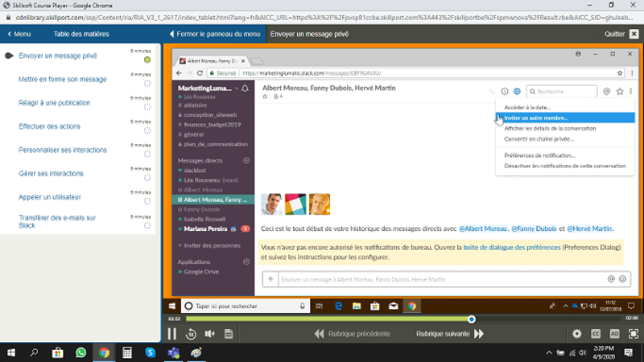This screenshot has height=362, width=644.
Task: Click boîte de dialogue des préférences link
Action: point(512,248)
